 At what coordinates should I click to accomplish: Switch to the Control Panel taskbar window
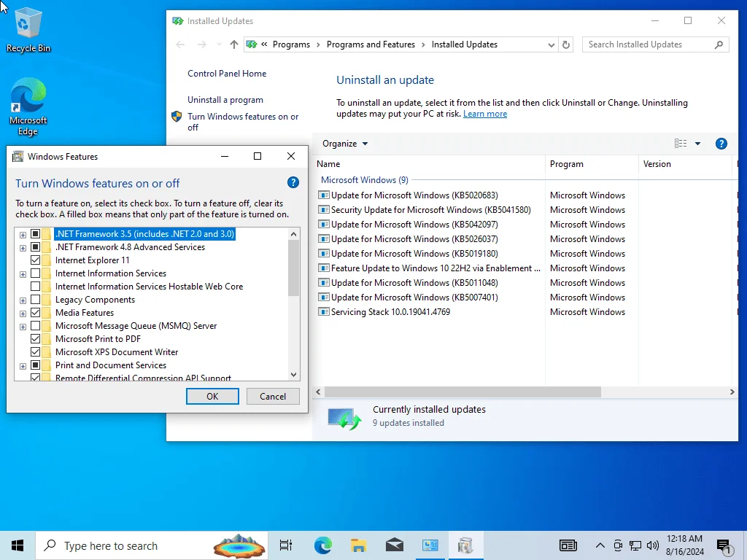coord(430,545)
